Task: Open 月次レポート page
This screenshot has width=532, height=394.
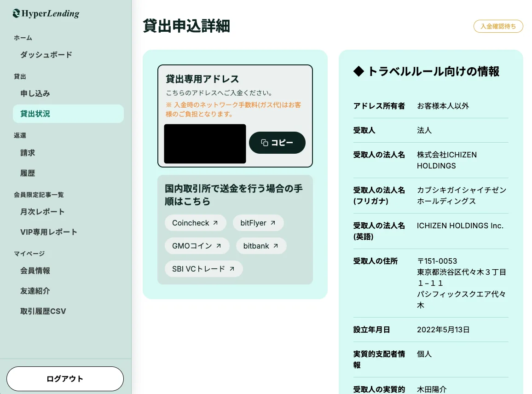Action: coord(42,212)
